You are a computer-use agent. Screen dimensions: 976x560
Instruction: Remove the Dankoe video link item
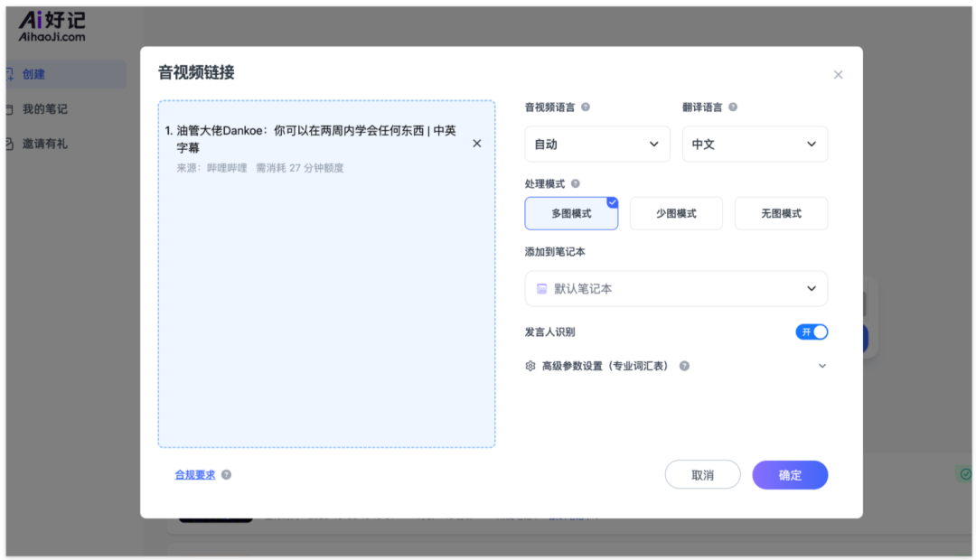click(x=477, y=144)
